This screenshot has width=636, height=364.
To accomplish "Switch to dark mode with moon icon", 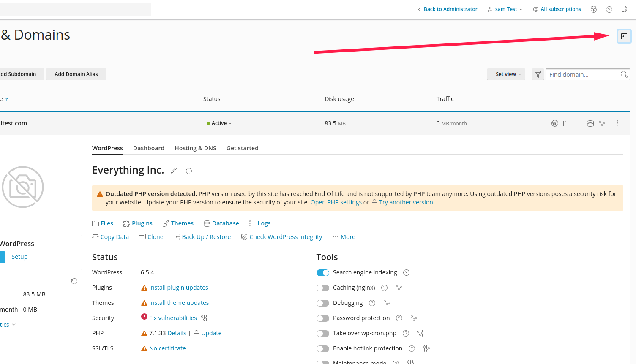I will 624,9.
